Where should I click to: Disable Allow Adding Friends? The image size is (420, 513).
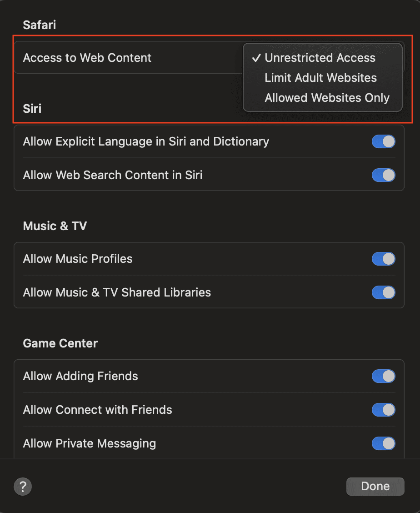[x=383, y=376]
